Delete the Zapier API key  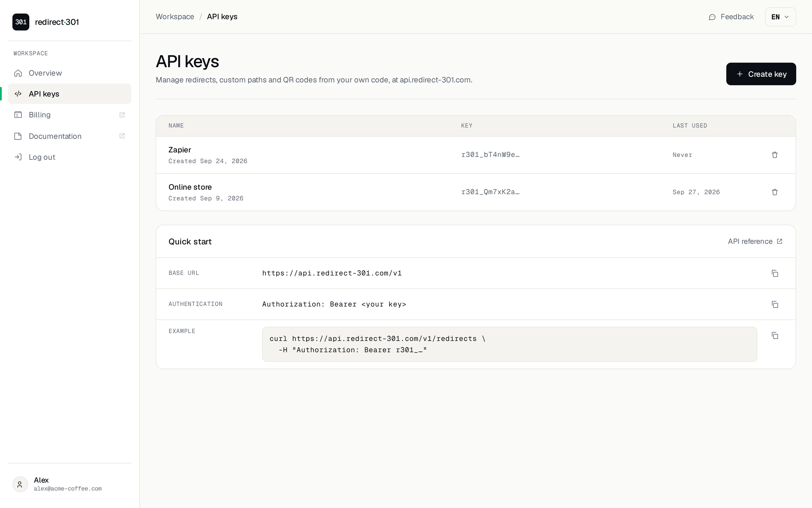775,155
